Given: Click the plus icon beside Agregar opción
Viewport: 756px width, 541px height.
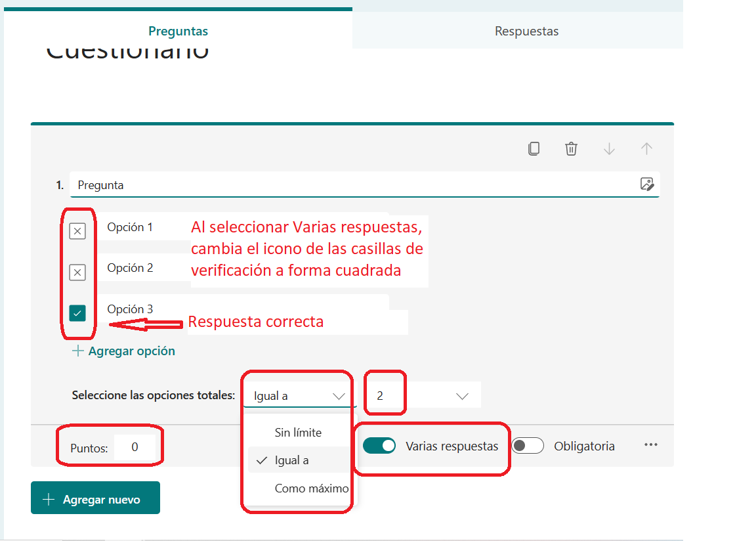Looking at the screenshot, I should [x=78, y=351].
